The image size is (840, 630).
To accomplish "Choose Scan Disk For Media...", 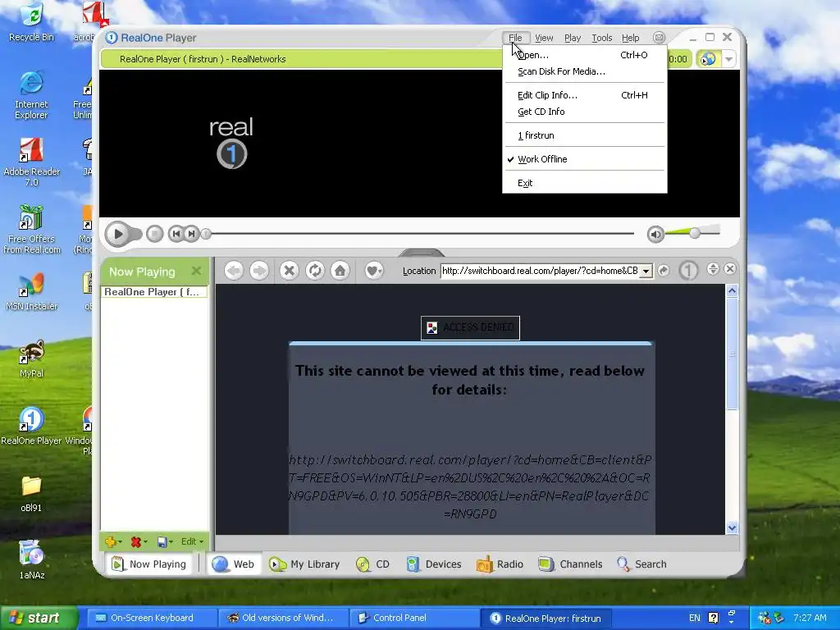I will 584,71.
